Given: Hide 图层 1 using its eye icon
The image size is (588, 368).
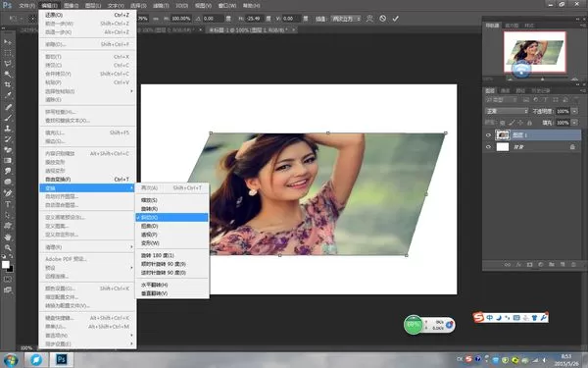Looking at the screenshot, I should click(x=488, y=135).
